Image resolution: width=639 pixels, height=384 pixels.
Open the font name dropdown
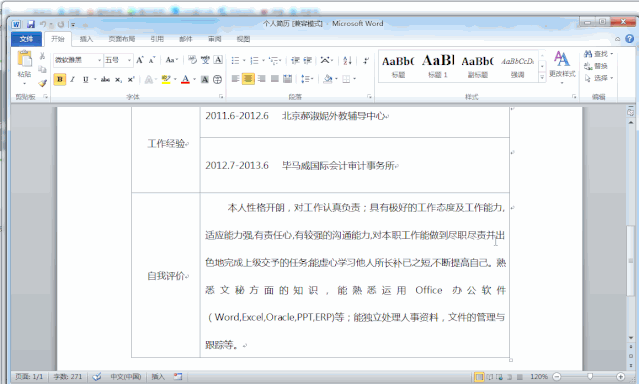pyautogui.click(x=99, y=60)
